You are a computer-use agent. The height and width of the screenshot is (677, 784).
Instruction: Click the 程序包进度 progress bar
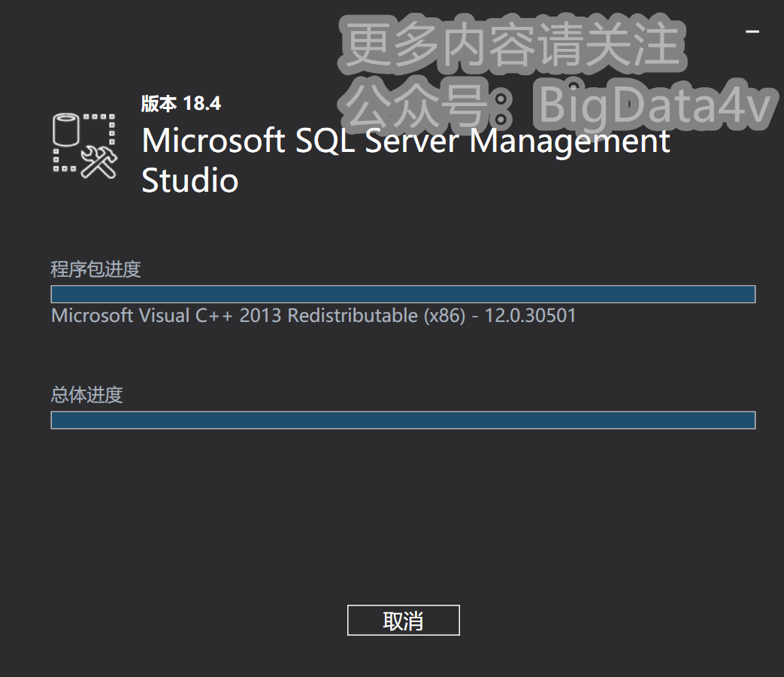click(x=403, y=294)
